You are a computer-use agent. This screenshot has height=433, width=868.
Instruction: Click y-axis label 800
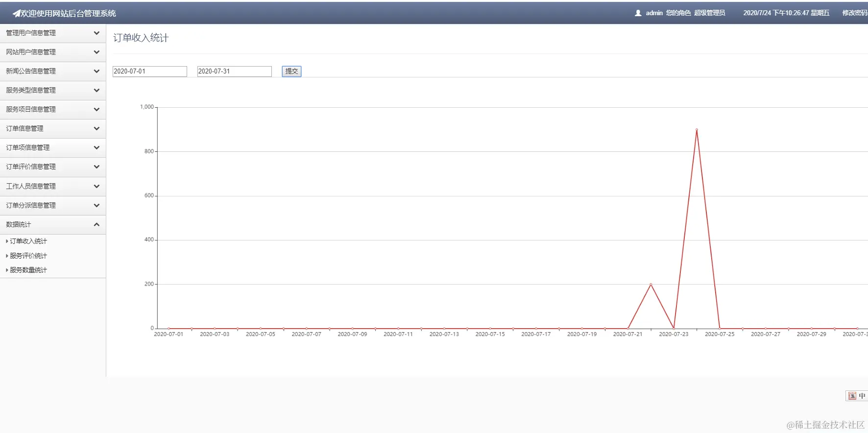click(x=149, y=151)
